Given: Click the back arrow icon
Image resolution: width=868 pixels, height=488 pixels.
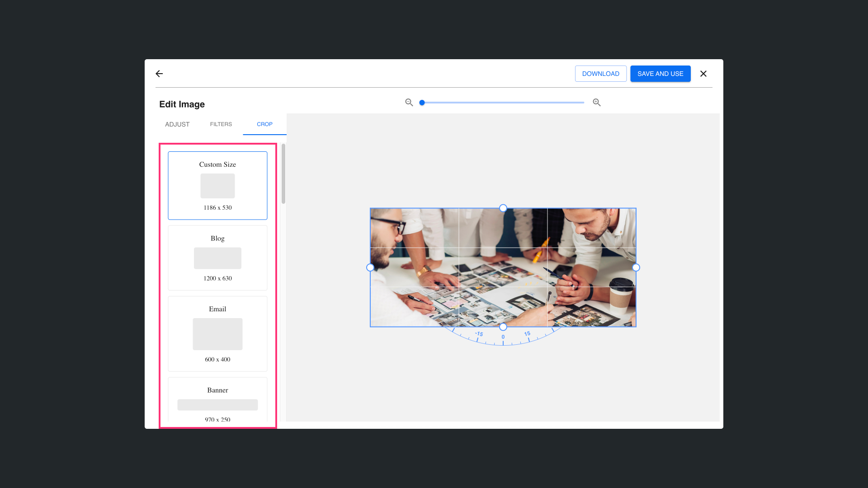Looking at the screenshot, I should [x=159, y=74].
